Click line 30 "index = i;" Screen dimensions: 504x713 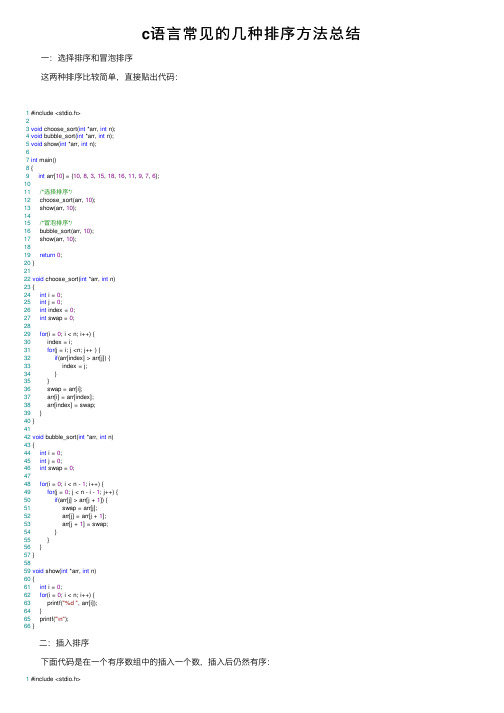pyautogui.click(x=59, y=342)
